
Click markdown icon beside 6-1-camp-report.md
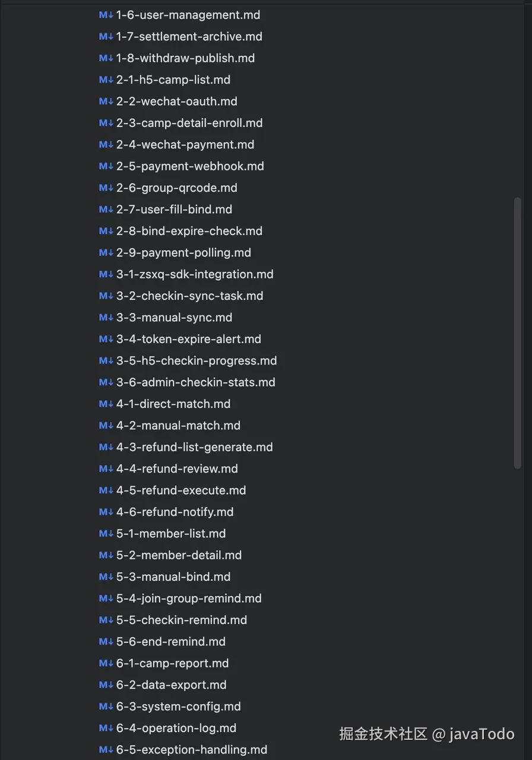(106, 663)
